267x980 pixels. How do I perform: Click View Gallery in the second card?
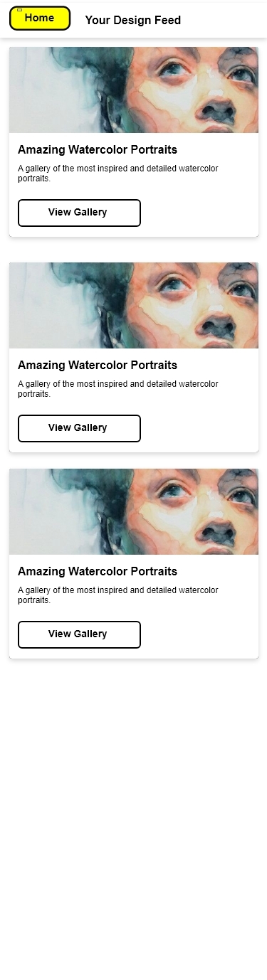[79, 428]
